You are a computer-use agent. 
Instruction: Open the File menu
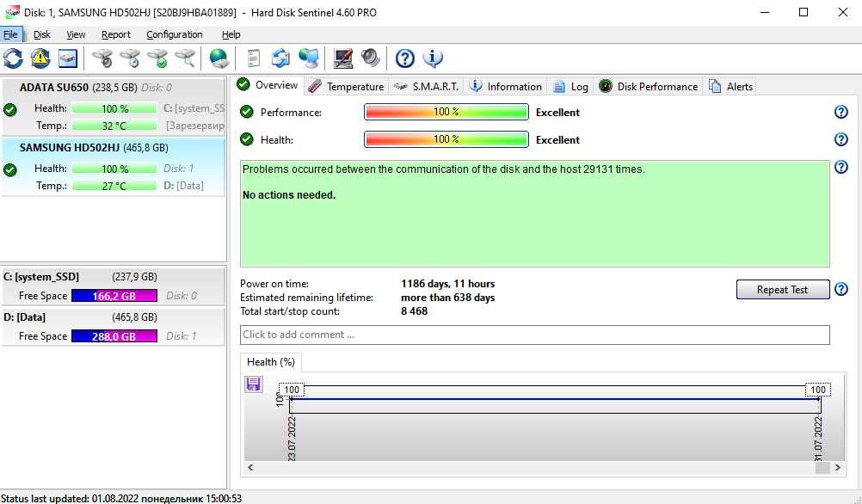click(10, 34)
